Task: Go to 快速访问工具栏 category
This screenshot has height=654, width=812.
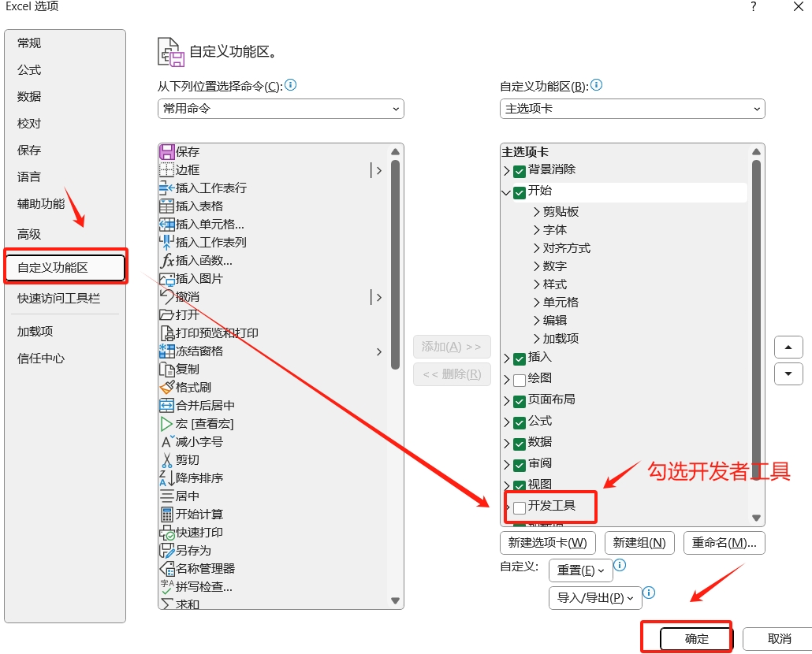Action: pyautogui.click(x=58, y=298)
